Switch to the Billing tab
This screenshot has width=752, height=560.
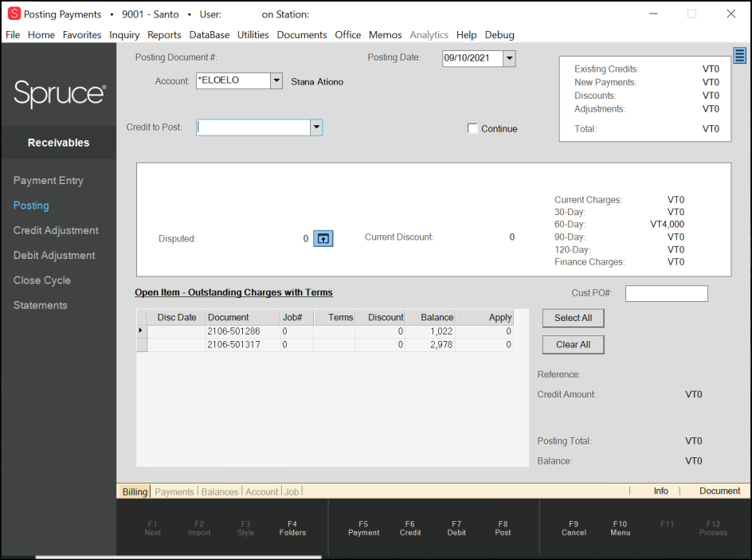pyautogui.click(x=135, y=492)
